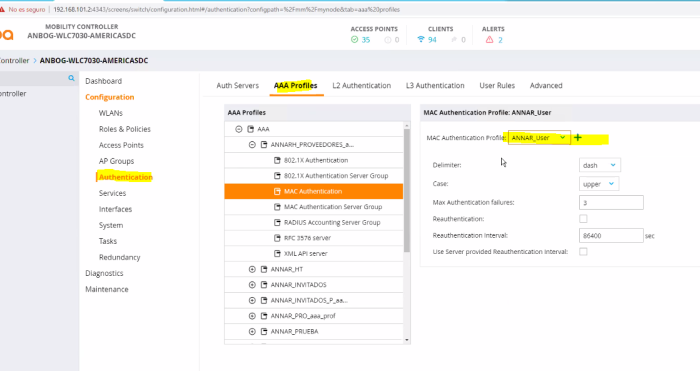Click the clients count 94
Viewport: 700px width, 371px height.
(432, 40)
